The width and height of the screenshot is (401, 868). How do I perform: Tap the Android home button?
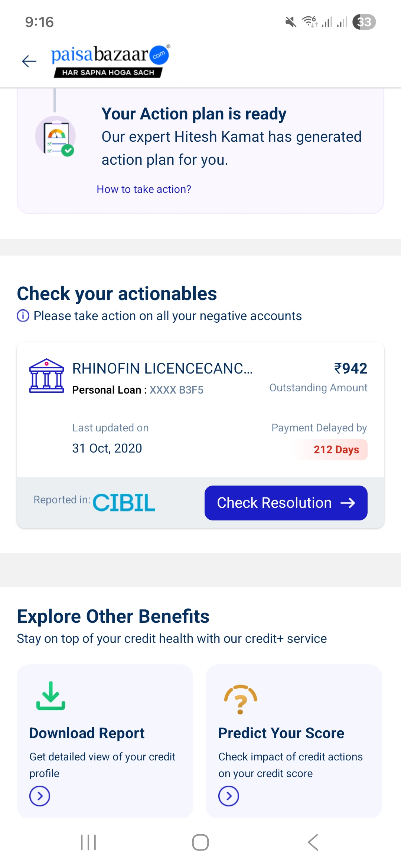tap(200, 842)
